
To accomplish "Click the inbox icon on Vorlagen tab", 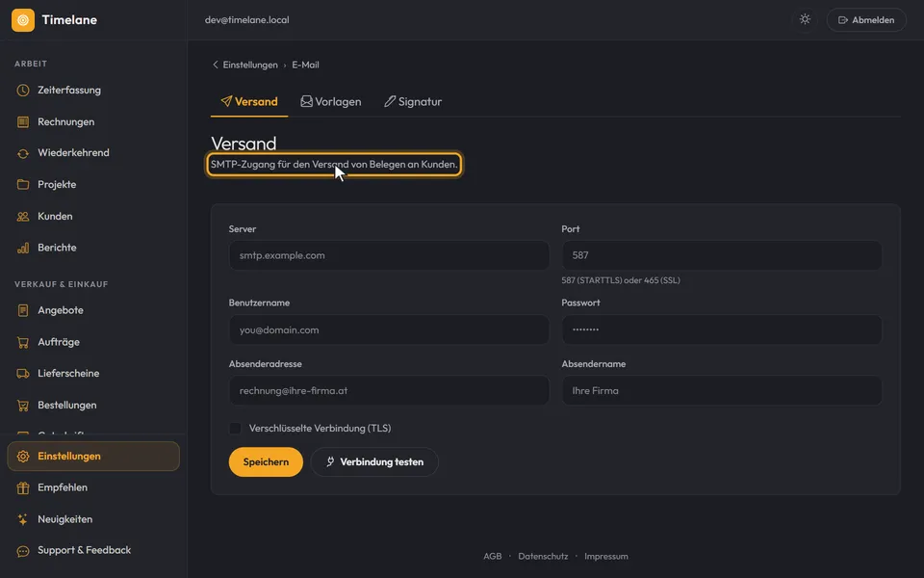I will coord(306,101).
